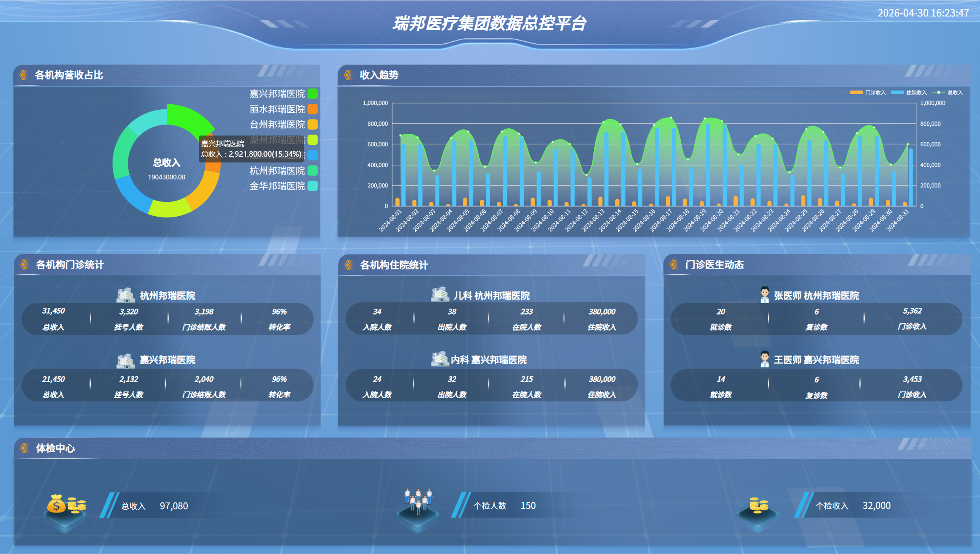Image resolution: width=980 pixels, height=554 pixels.
Task: Click the diamond icon beside 收入趋势 title
Action: [347, 75]
